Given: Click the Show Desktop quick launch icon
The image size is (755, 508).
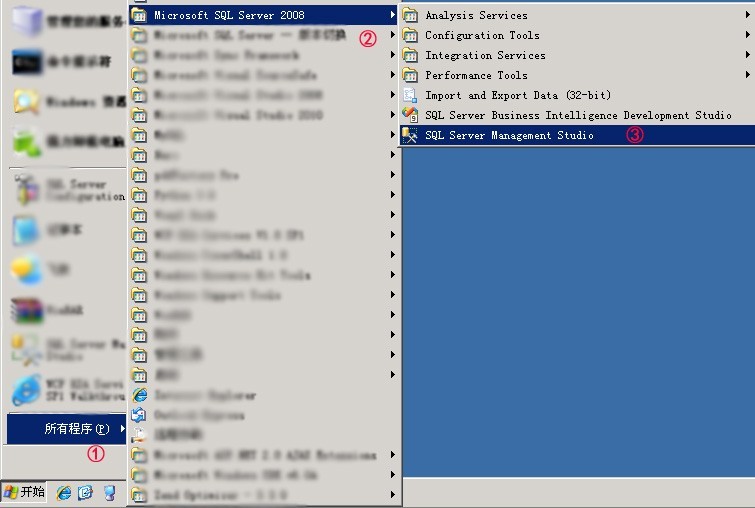Looking at the screenshot, I should point(110,492).
